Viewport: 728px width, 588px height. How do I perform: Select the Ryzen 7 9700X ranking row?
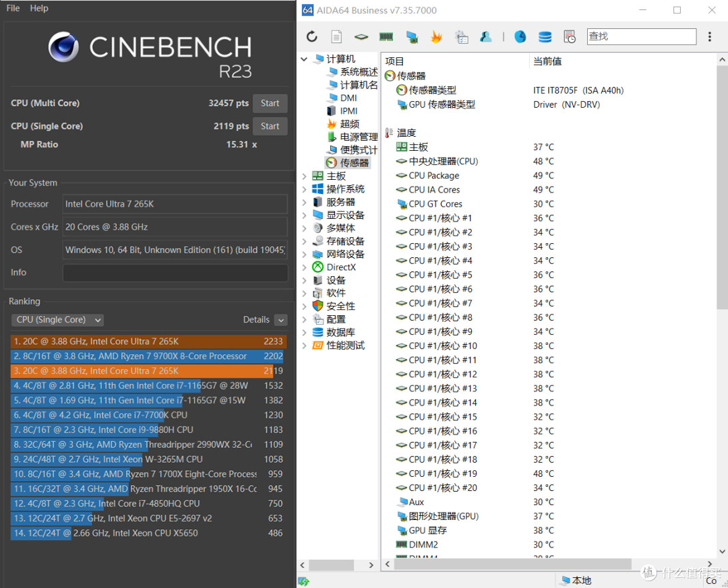148,356
